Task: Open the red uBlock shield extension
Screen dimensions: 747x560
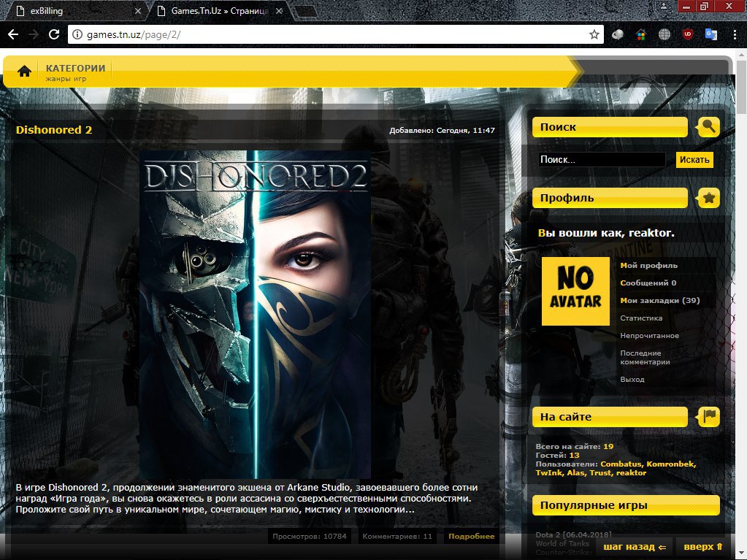Action: coord(687,34)
